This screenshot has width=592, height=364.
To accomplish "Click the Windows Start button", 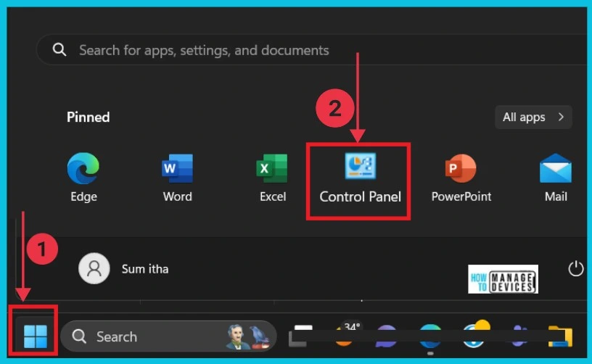I will coord(36,336).
